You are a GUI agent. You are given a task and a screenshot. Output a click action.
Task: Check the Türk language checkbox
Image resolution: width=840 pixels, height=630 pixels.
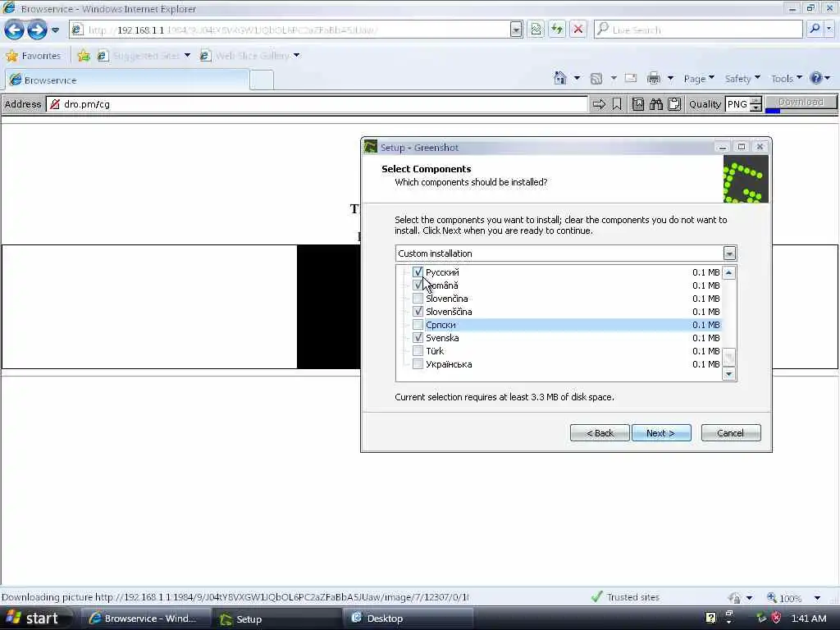point(418,351)
